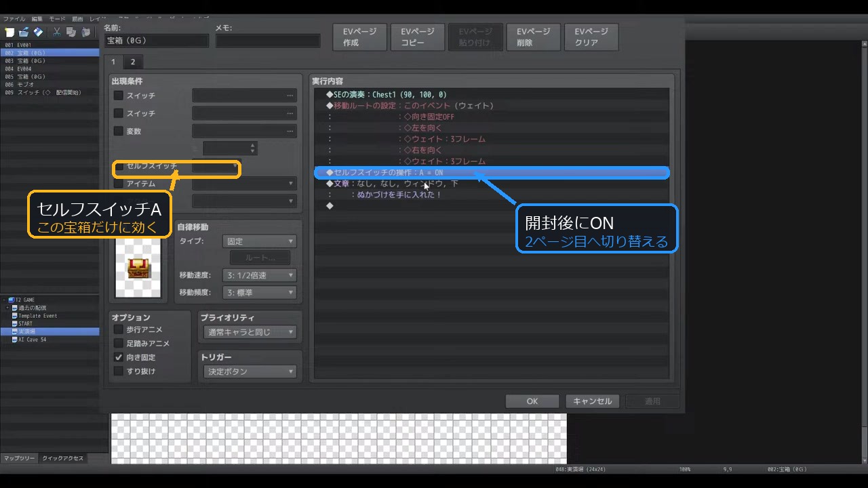The height and width of the screenshot is (488, 868).
Task: Open the ファイル menu
Action: (14, 19)
